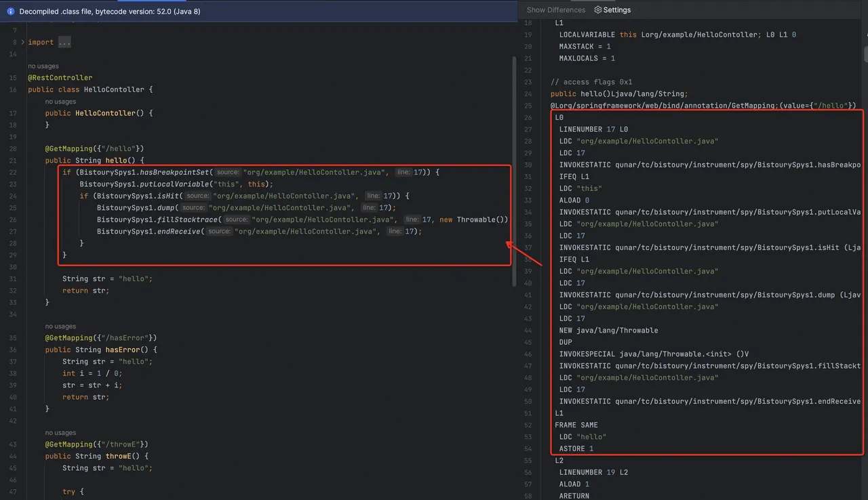Click the @GetMapping({"/hello"}) annotation in Java editor

[x=94, y=148]
